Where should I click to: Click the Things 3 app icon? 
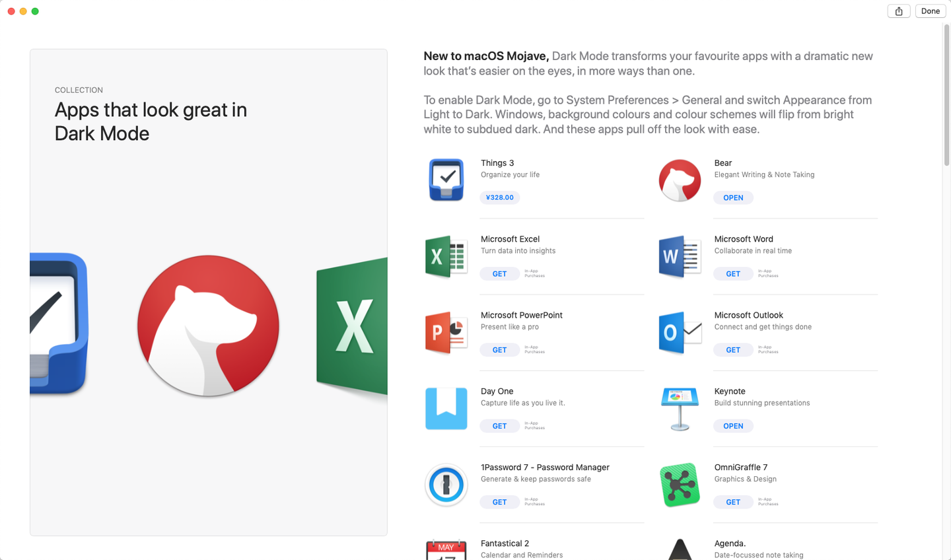tap(446, 180)
